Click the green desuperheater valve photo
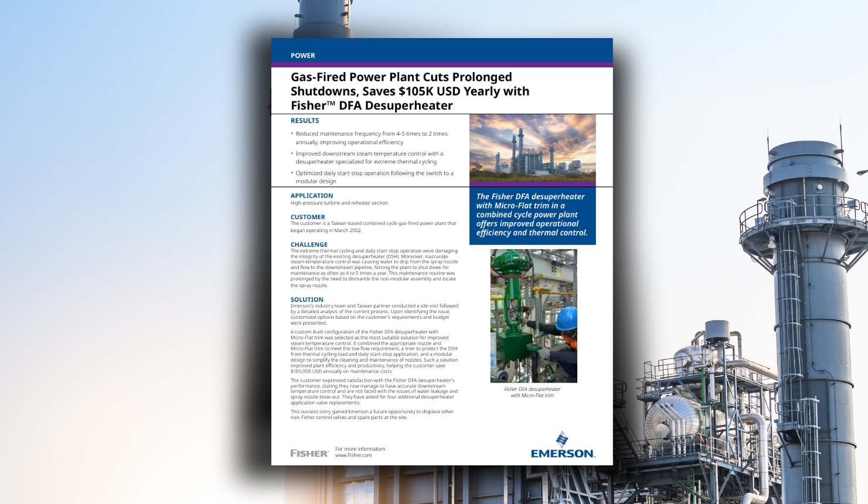The width and height of the screenshot is (868, 504). [533, 316]
